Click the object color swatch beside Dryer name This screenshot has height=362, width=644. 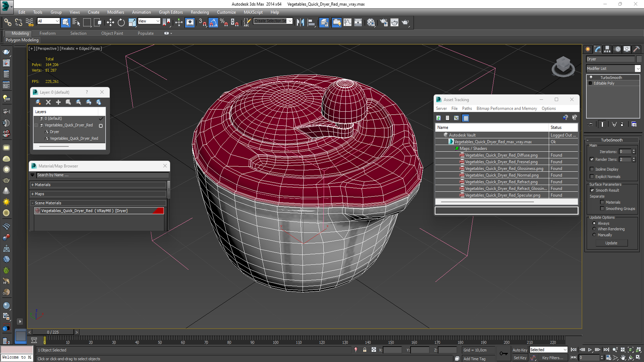coord(639,59)
